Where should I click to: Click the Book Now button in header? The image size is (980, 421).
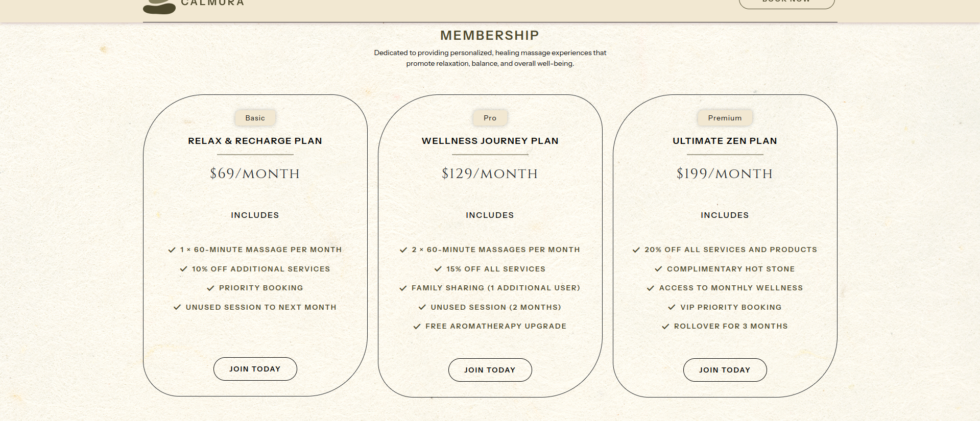pos(786,3)
